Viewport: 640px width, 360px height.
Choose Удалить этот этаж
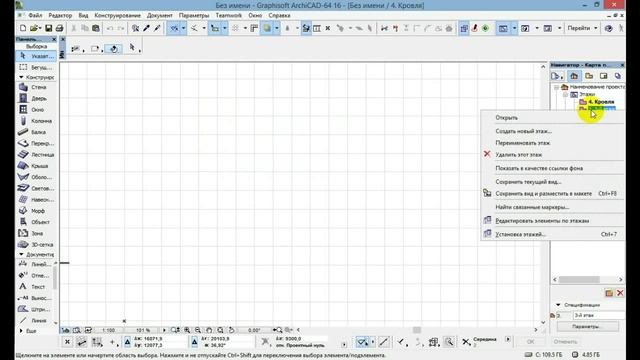click(x=553, y=155)
